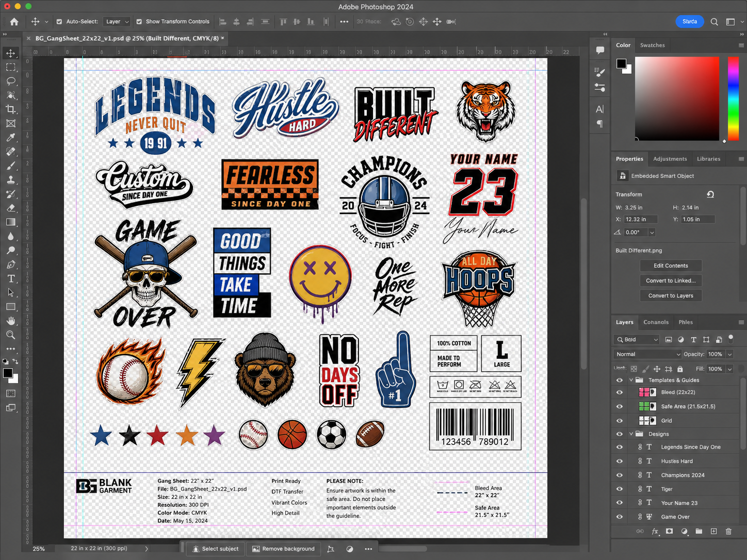Open the search magnifier at top right
Viewport: 747px width, 560px height.
(714, 22)
